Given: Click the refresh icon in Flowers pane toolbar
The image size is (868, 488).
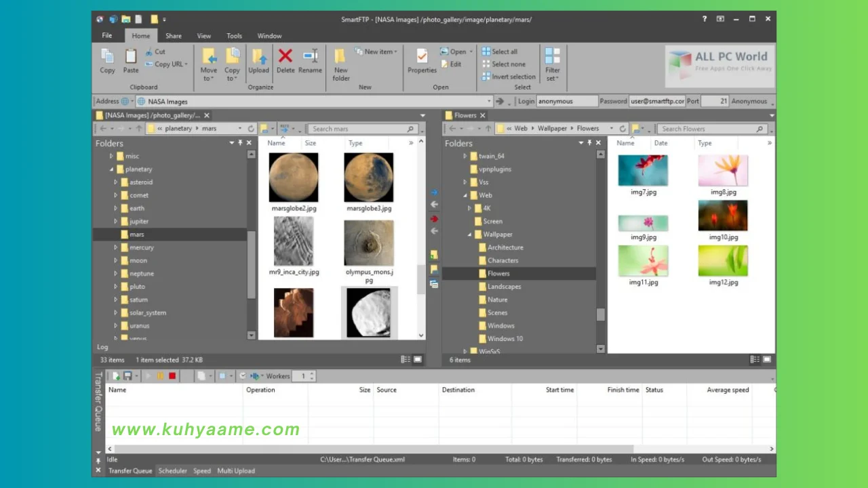Looking at the screenshot, I should tap(623, 128).
